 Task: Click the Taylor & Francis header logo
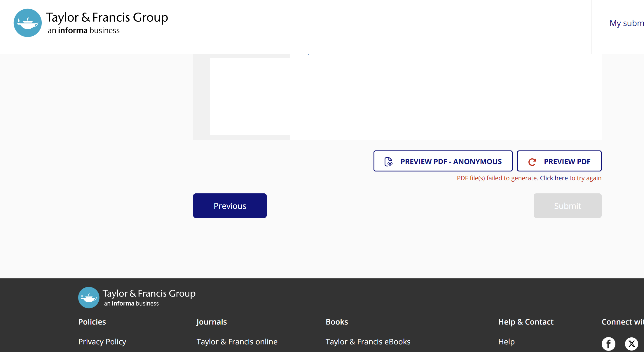point(28,23)
